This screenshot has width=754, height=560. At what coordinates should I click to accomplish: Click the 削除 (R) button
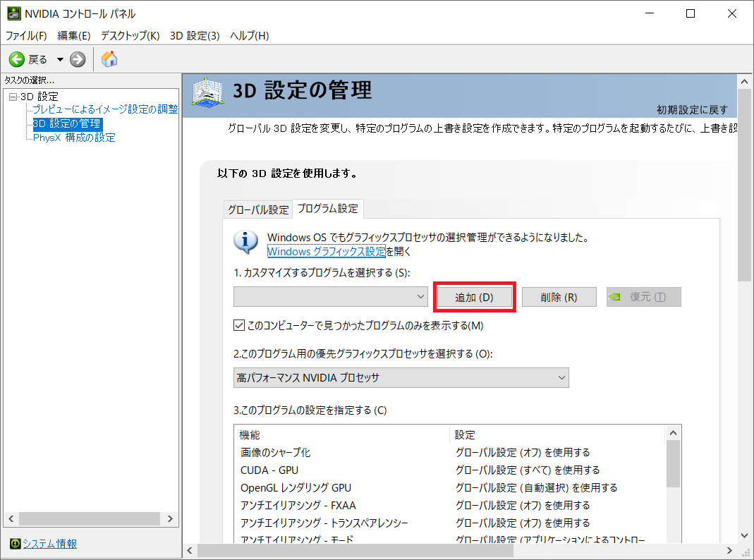pos(559,297)
